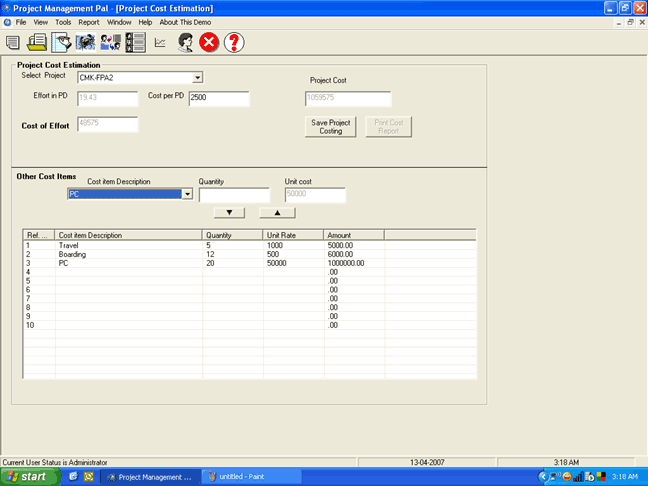Viewport: 648px width, 486px height.
Task: Click the Quantity input field
Action: (x=234, y=195)
